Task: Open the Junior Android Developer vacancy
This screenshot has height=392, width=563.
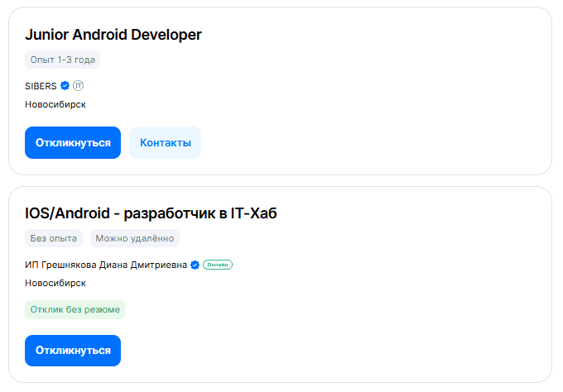Action: tap(113, 35)
